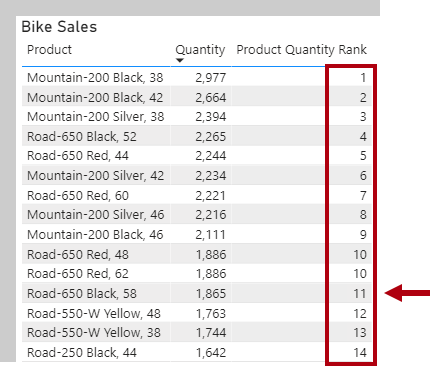Screen dimensions: 441x366
Task: Select Road-550-W Yellow, 48 product
Action: point(94,314)
